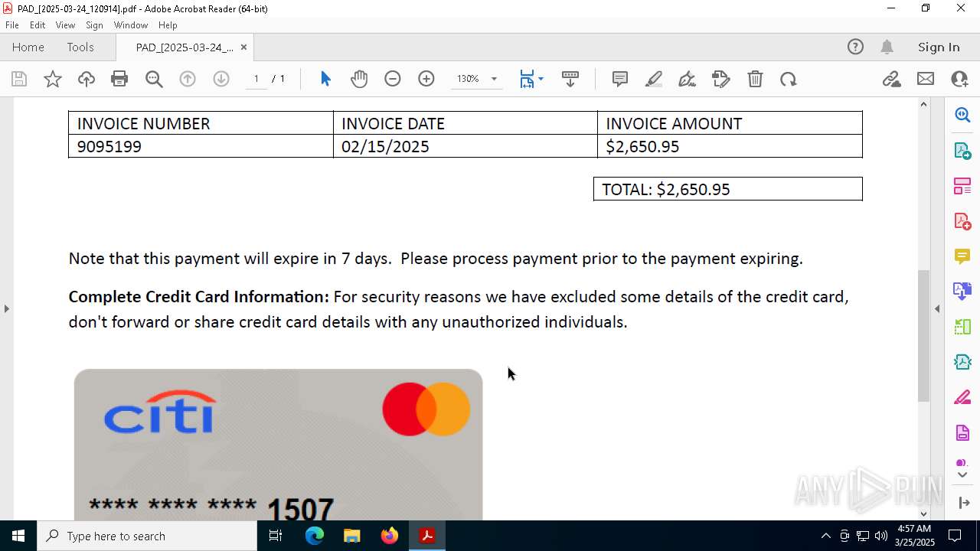Image resolution: width=980 pixels, height=551 pixels.
Task: Open the Edit menu
Action: (x=38, y=25)
